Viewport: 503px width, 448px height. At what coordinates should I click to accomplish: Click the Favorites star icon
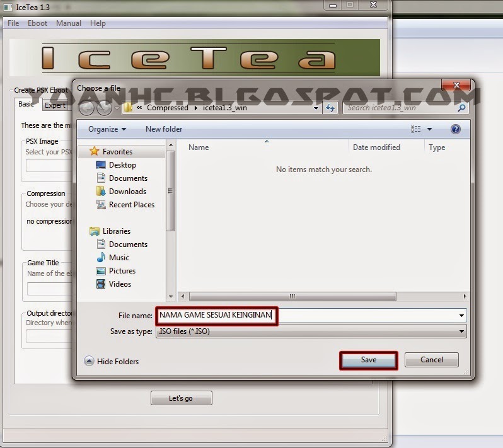[x=94, y=151]
